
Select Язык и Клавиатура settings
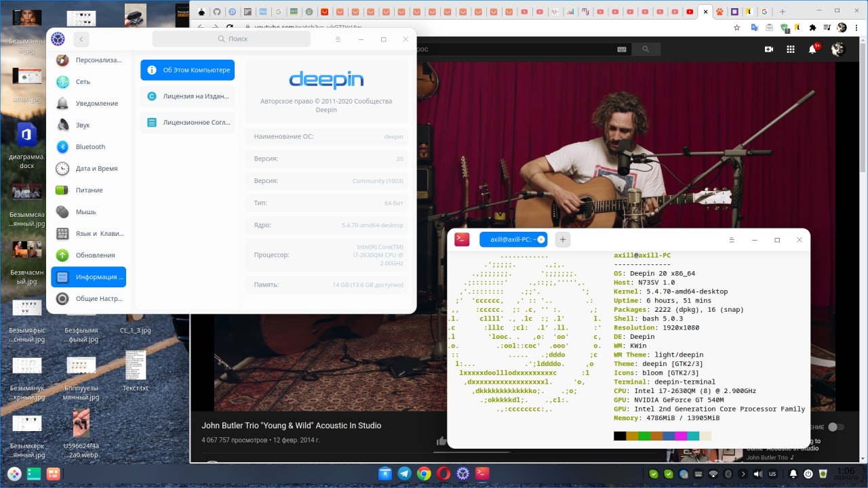(x=89, y=233)
